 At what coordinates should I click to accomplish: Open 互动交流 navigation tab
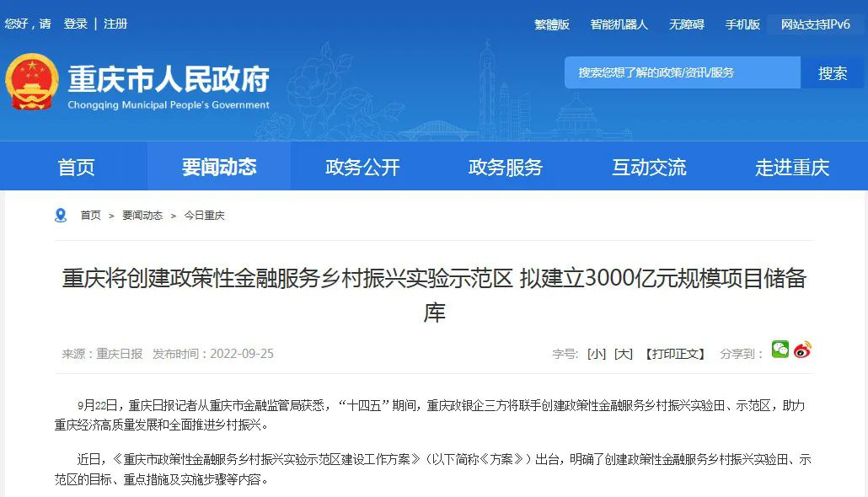649,167
